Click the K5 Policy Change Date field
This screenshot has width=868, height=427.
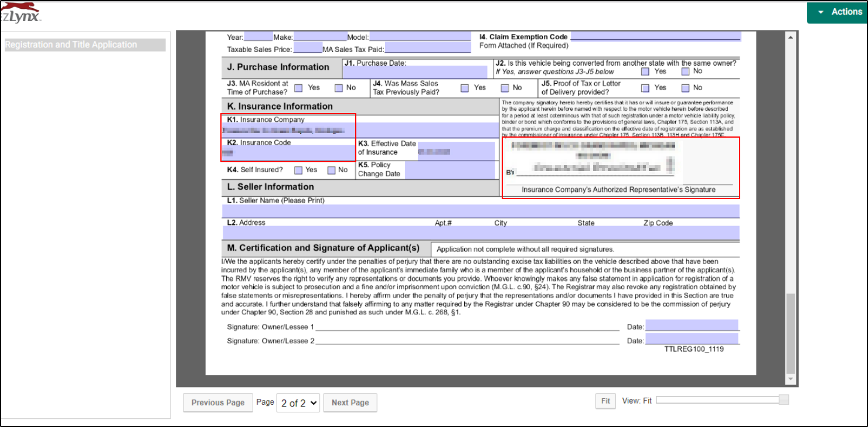pos(450,170)
